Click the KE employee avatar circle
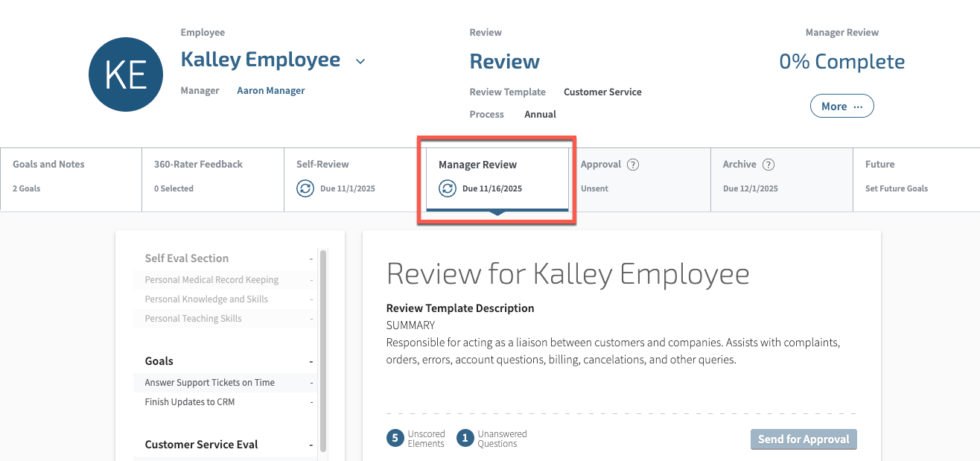980x461 pixels. [126, 74]
